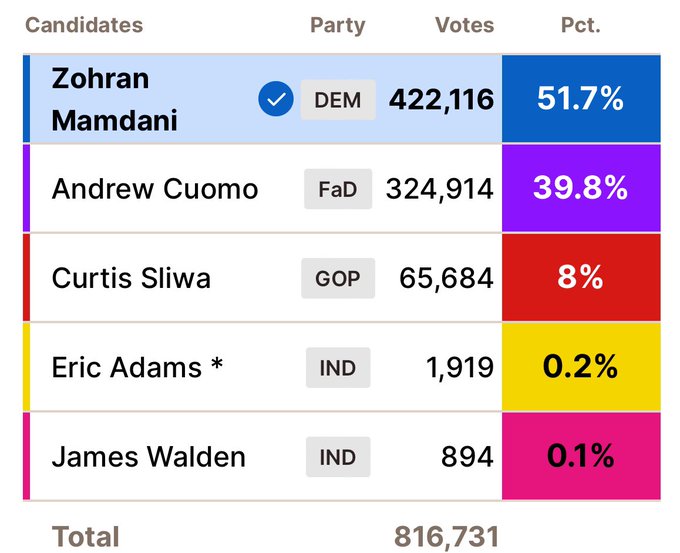Image resolution: width=680 pixels, height=553 pixels.
Task: Click the IND badge for Eric Adams
Action: point(338,368)
